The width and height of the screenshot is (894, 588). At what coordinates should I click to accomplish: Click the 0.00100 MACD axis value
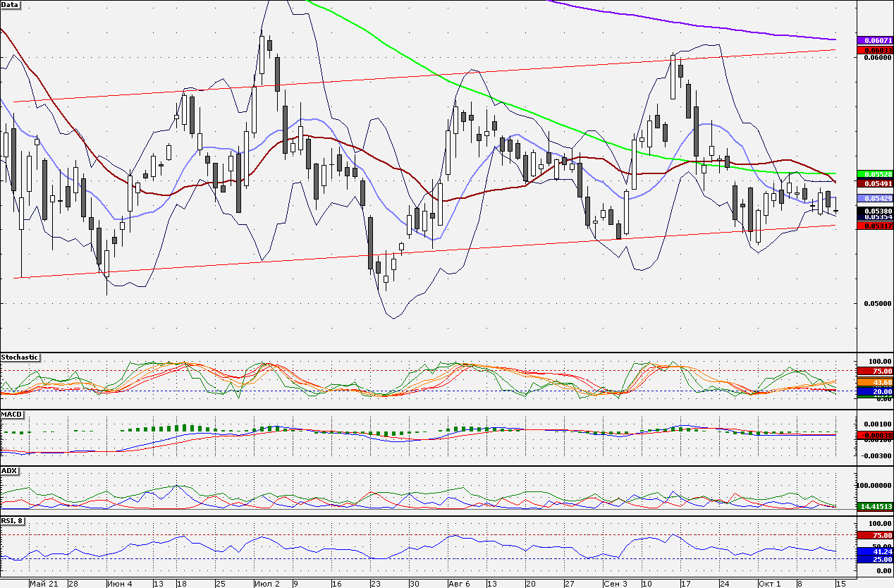(878, 424)
